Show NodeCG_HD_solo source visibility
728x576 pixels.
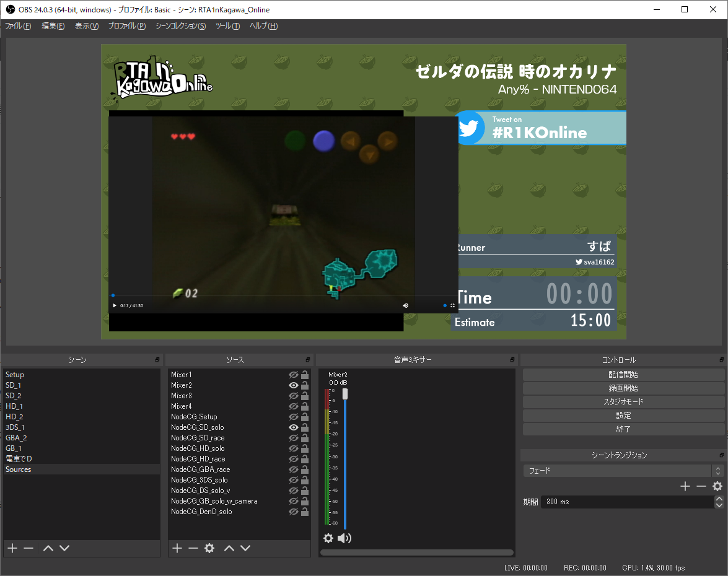tap(294, 448)
